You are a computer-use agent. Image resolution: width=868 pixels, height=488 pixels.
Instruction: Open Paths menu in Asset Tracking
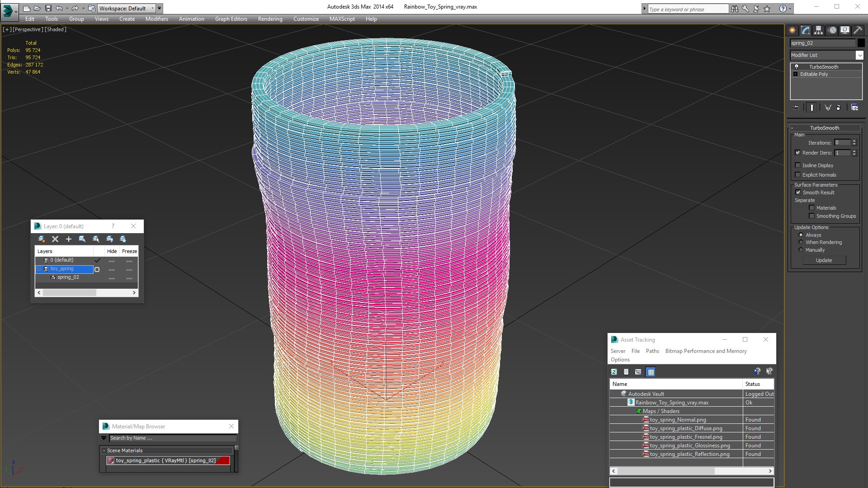652,351
